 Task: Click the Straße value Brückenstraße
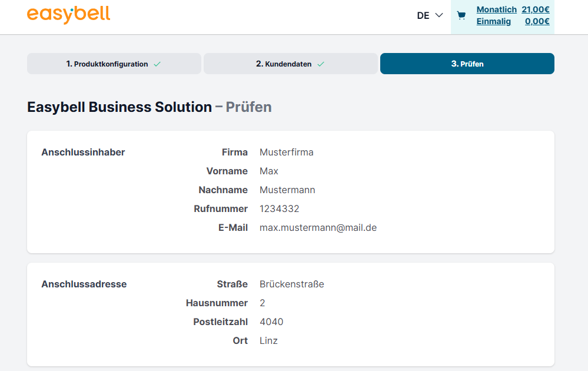pyautogui.click(x=292, y=284)
